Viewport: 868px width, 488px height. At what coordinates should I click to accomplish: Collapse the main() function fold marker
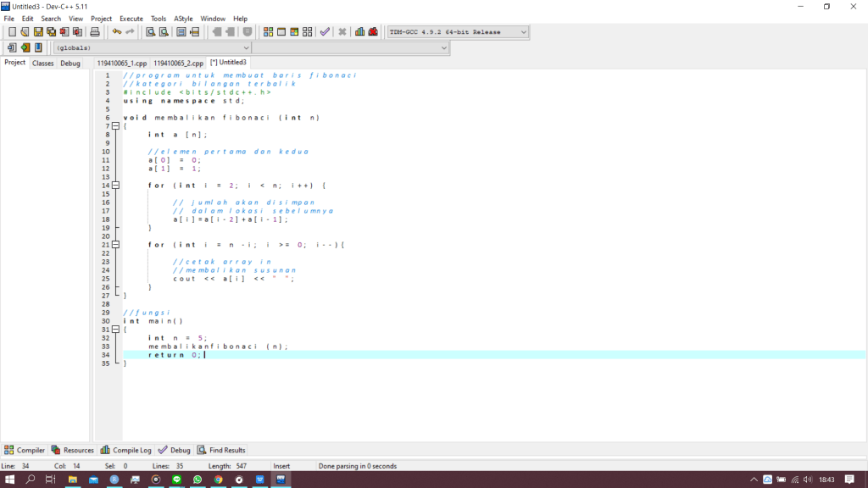(x=116, y=330)
